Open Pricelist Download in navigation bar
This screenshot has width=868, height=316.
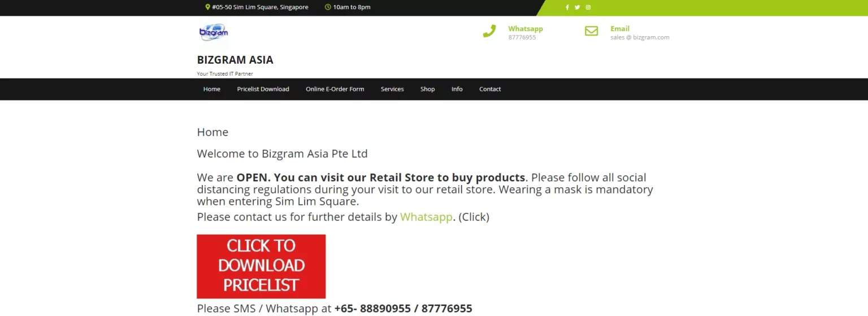[x=263, y=89]
